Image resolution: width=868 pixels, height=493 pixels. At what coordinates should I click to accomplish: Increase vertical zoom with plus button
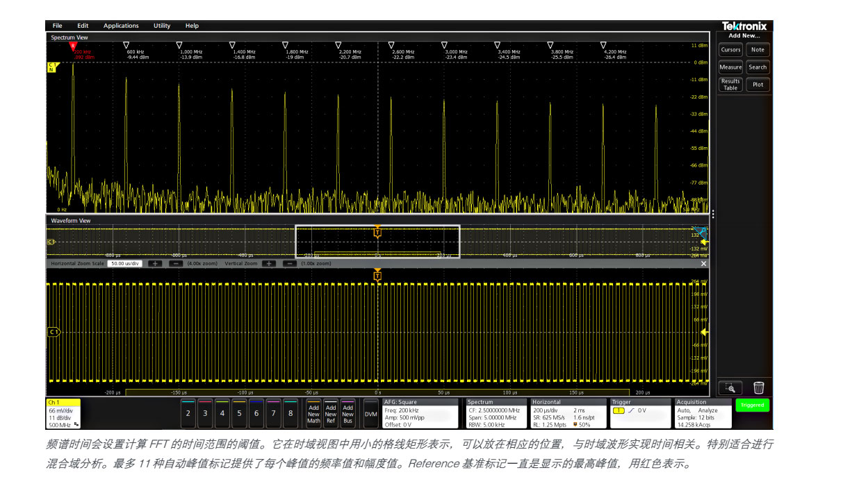click(269, 264)
